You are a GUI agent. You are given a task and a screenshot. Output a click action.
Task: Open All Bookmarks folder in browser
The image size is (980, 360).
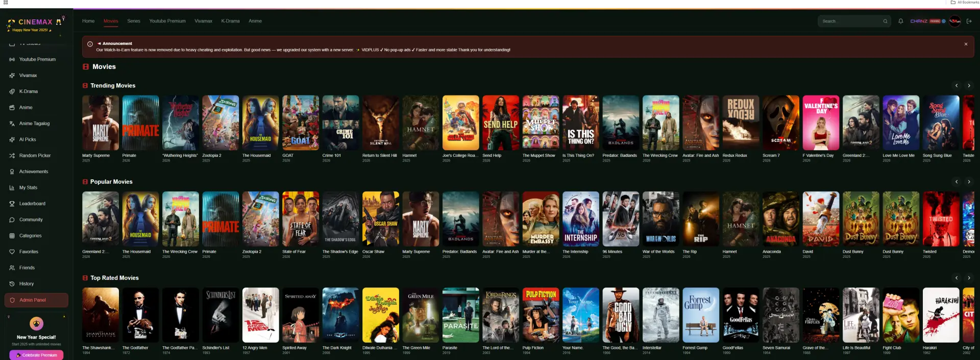965,3
